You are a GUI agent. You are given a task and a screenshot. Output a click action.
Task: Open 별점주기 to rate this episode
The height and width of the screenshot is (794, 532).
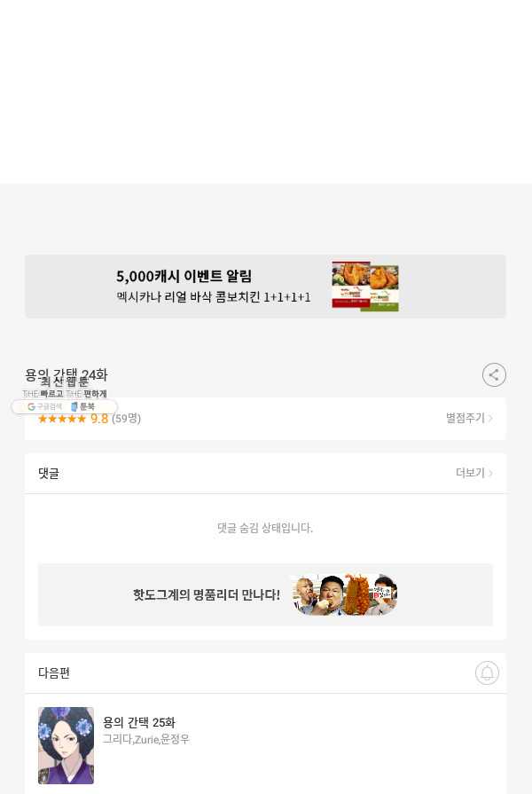469,418
